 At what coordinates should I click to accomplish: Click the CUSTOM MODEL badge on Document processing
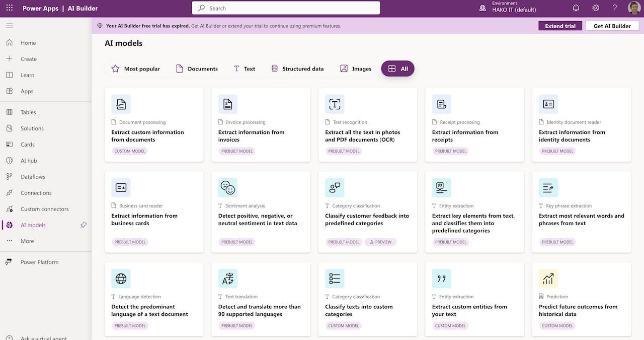click(129, 151)
